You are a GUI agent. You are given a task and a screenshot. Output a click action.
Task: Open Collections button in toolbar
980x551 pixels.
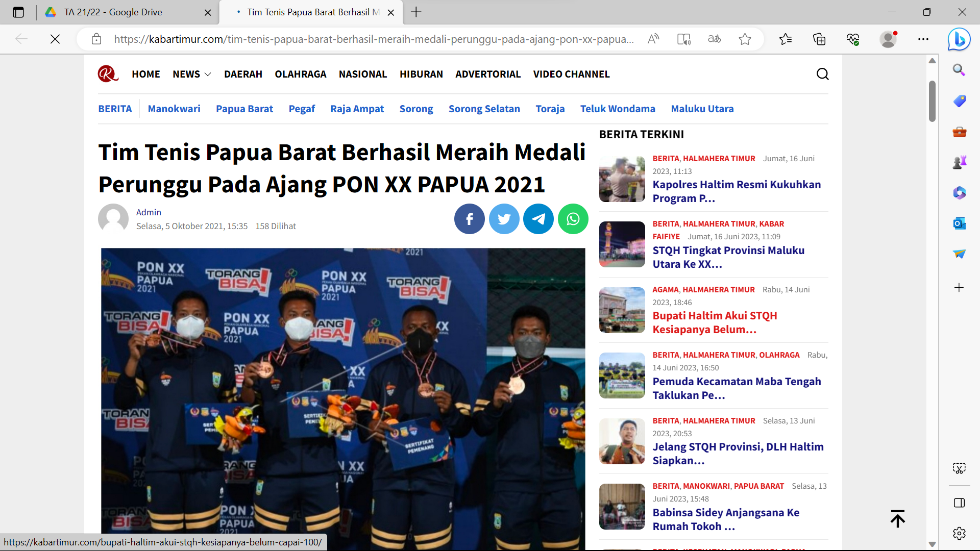click(819, 39)
